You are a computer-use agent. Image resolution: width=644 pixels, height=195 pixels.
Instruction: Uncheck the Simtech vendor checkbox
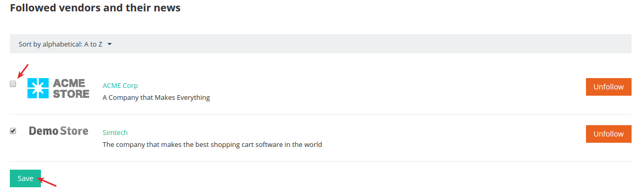[x=13, y=131]
